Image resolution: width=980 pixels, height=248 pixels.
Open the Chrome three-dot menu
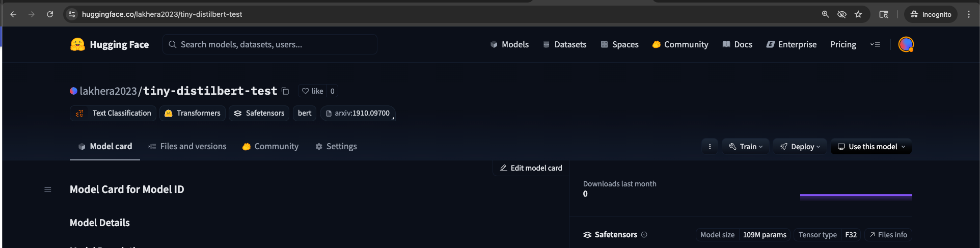click(969, 14)
